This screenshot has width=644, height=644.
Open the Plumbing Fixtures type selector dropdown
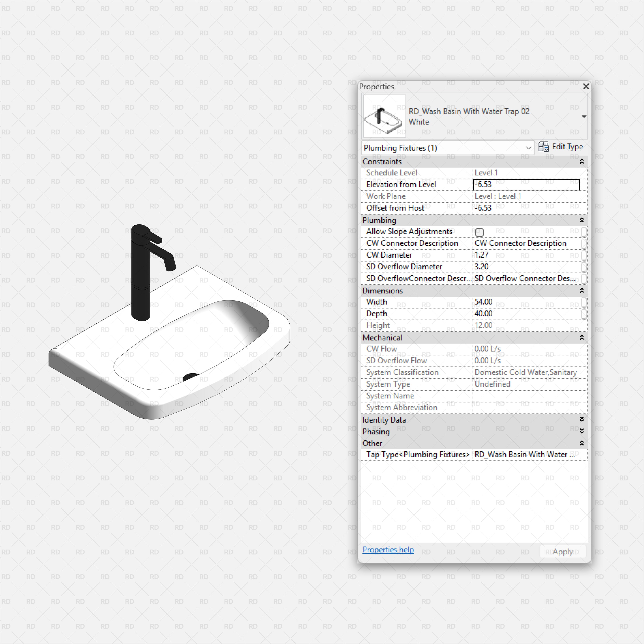click(529, 148)
